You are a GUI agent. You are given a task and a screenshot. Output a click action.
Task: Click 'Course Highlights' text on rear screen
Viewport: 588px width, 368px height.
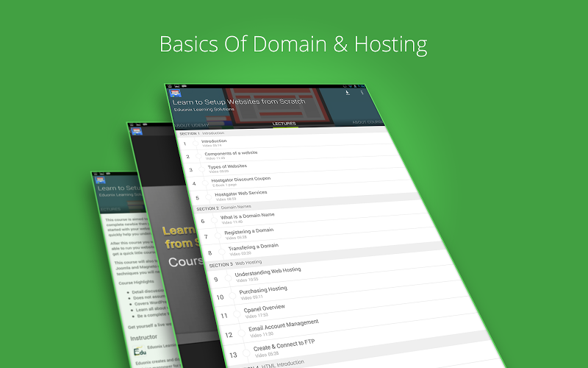(136, 282)
